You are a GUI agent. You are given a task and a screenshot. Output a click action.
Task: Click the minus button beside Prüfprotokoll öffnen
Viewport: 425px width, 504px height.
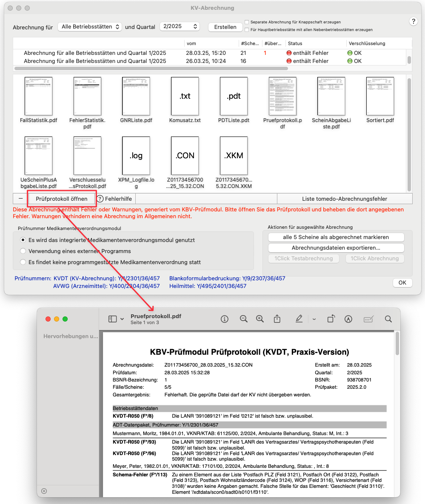click(x=20, y=199)
